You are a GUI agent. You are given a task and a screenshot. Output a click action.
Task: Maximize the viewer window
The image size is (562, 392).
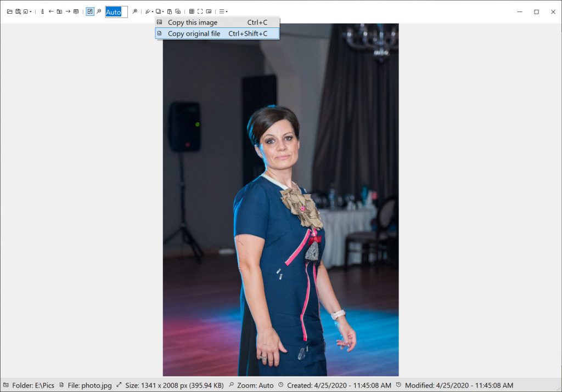click(x=537, y=12)
